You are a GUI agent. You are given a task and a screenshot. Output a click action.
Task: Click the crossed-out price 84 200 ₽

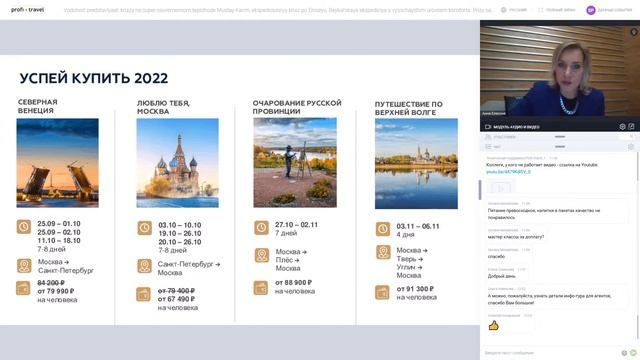[51, 282]
